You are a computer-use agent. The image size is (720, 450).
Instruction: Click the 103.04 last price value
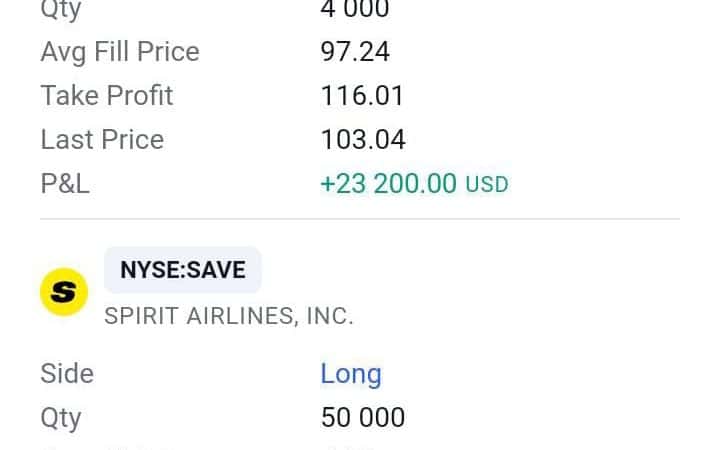tap(363, 140)
